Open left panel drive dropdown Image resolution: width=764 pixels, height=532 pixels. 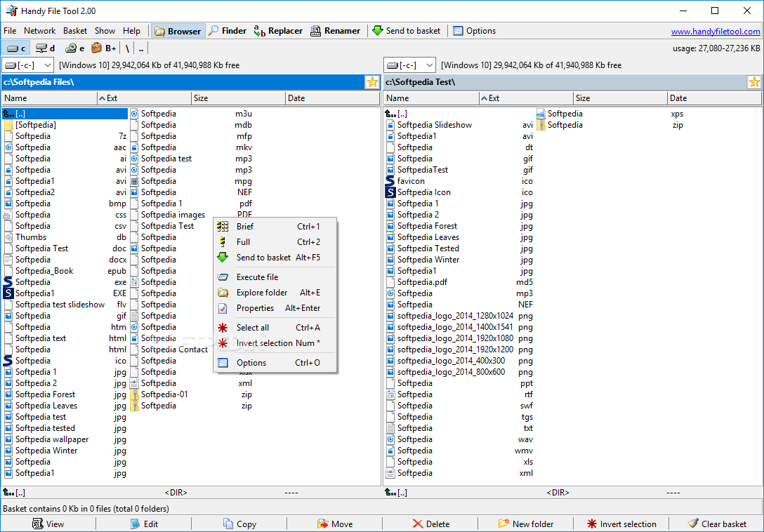(x=28, y=65)
